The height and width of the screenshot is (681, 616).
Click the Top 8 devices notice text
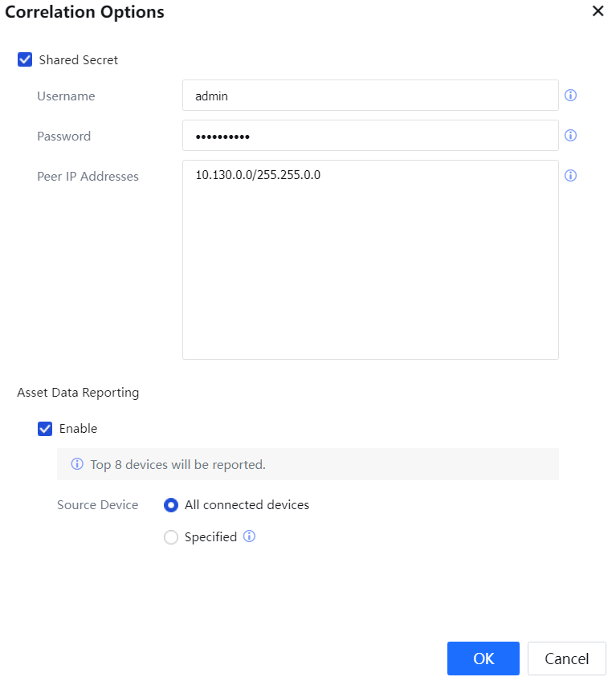[177, 465]
